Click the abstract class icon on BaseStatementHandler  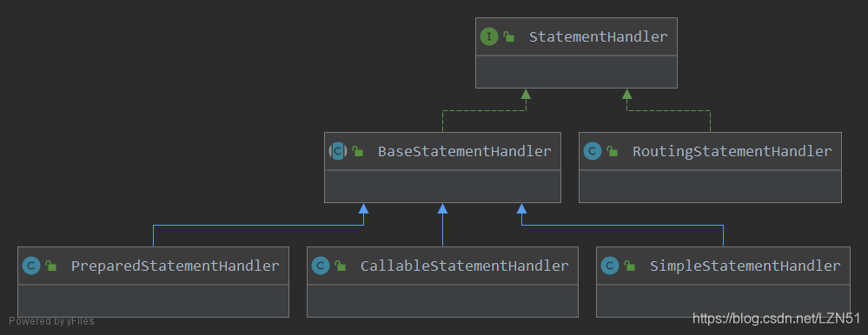tap(338, 151)
